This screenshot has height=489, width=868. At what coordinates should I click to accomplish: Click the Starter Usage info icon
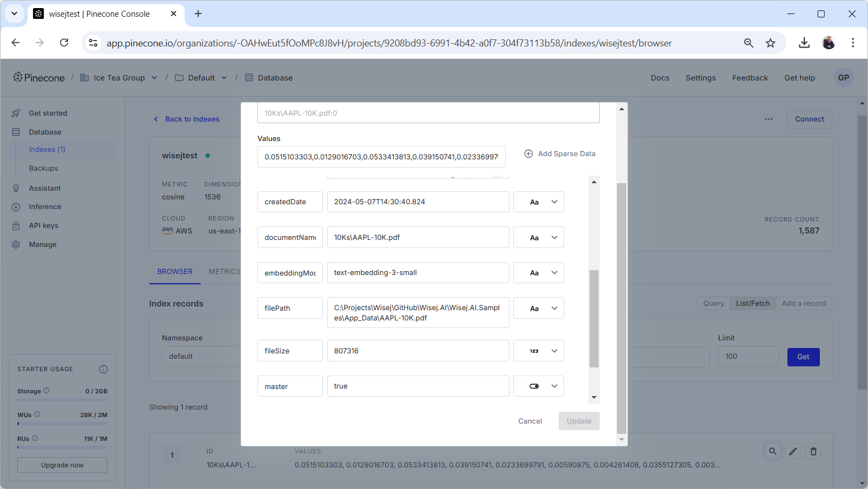pos(103,370)
